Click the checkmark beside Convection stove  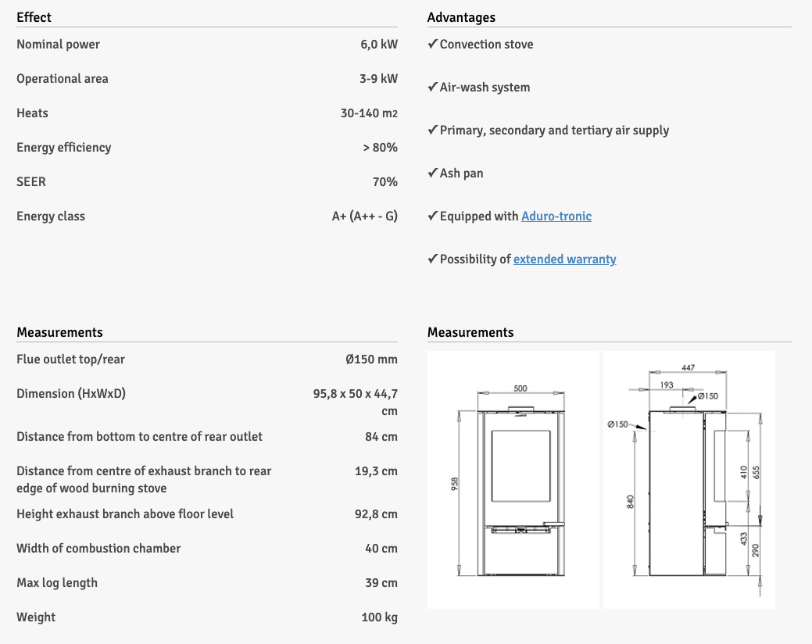(x=432, y=45)
